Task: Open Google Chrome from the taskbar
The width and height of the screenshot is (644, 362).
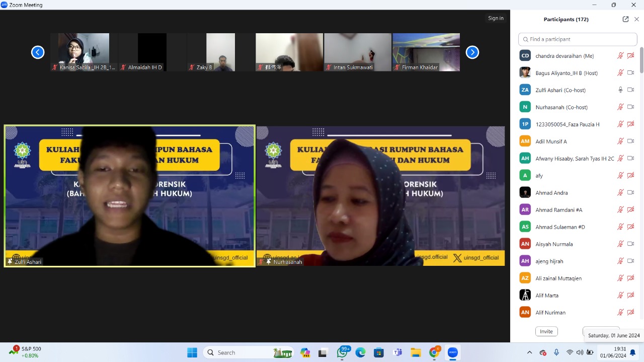Action: click(x=434, y=352)
